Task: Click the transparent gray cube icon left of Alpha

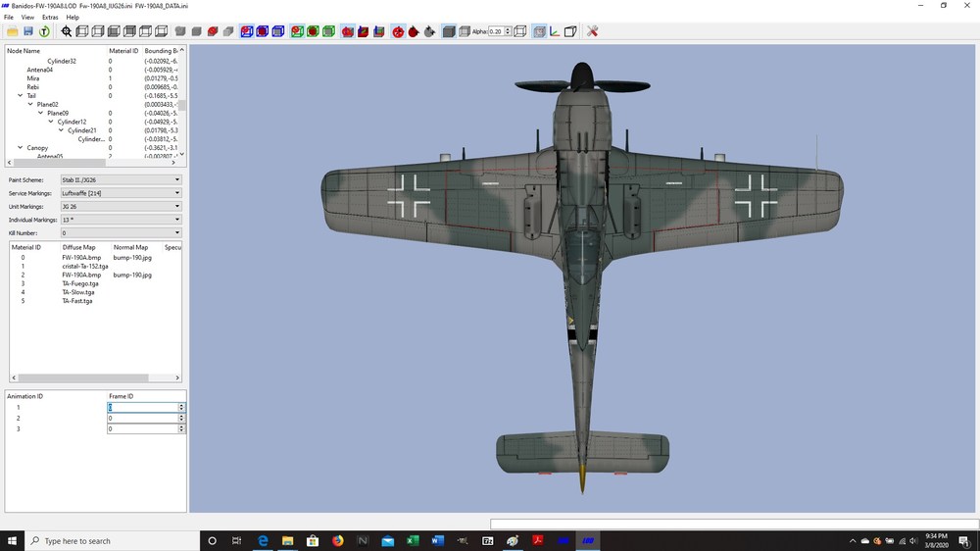Action: (465, 31)
